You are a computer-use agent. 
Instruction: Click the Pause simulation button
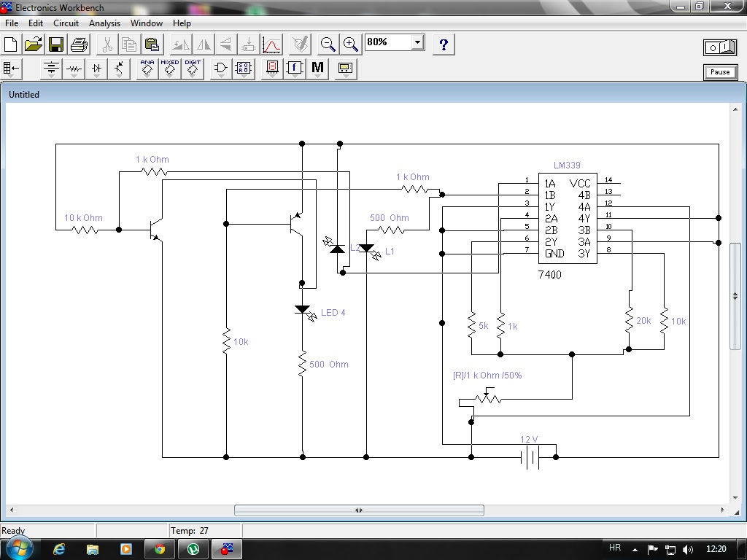(x=720, y=72)
